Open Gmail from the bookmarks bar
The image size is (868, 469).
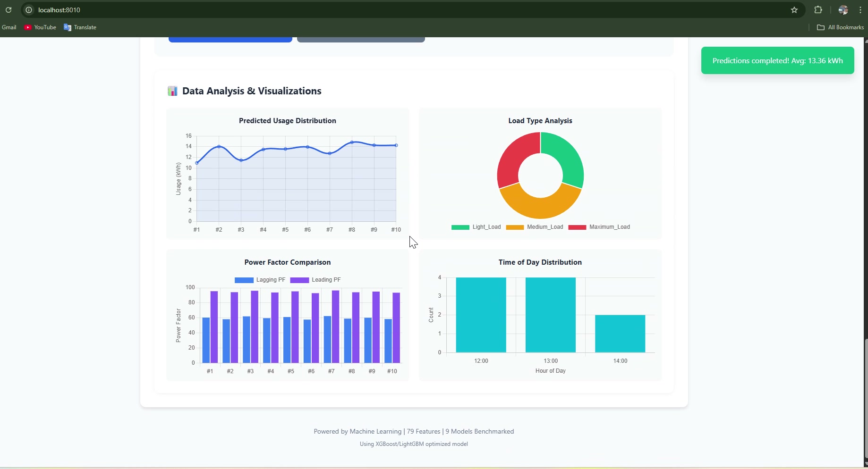9,27
